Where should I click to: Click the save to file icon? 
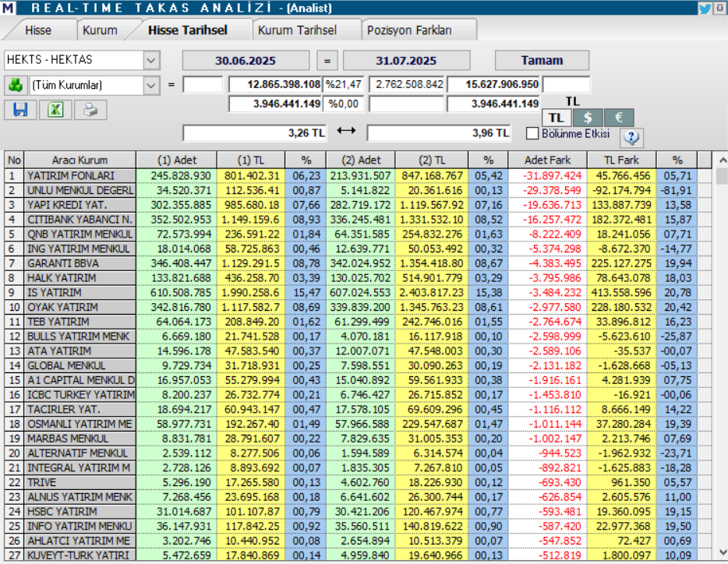click(21, 110)
